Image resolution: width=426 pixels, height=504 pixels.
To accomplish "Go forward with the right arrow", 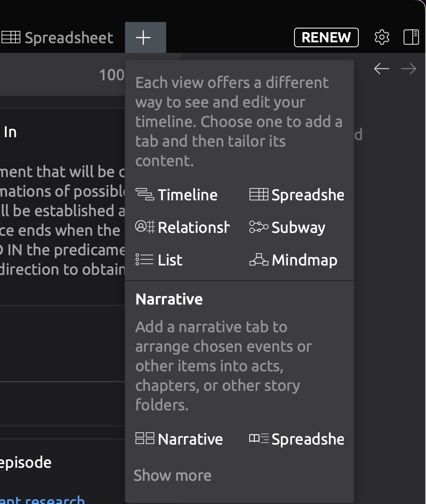I will coord(408,68).
